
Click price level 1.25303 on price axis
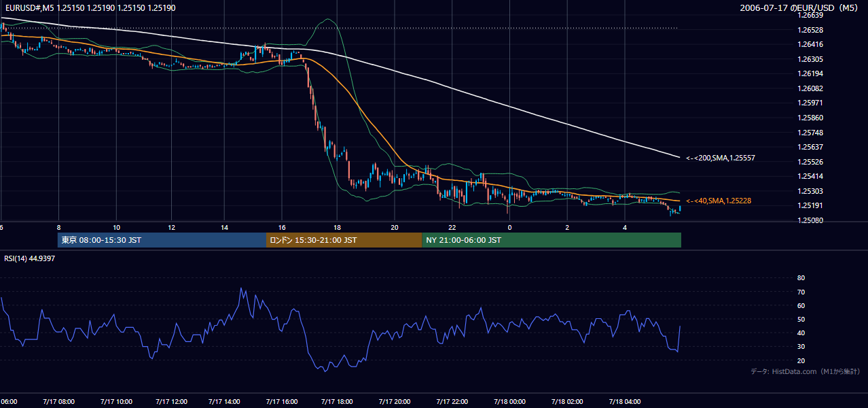click(x=811, y=191)
